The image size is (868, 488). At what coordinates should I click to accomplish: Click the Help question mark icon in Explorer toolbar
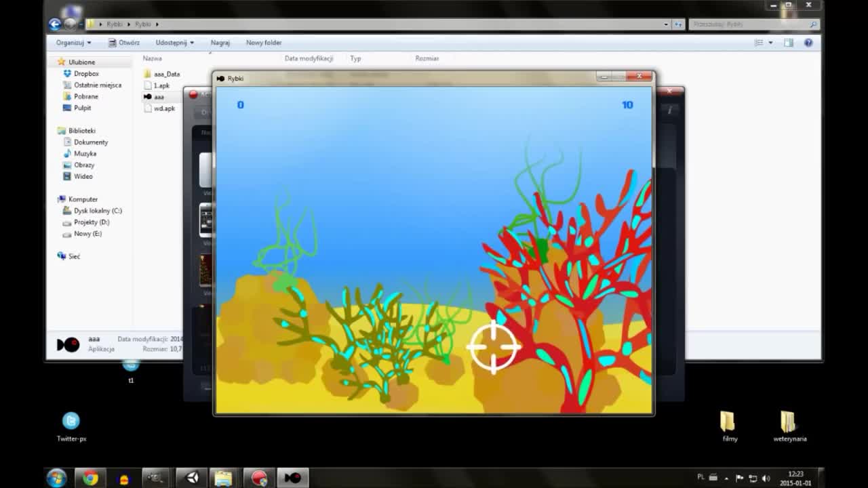(x=808, y=42)
